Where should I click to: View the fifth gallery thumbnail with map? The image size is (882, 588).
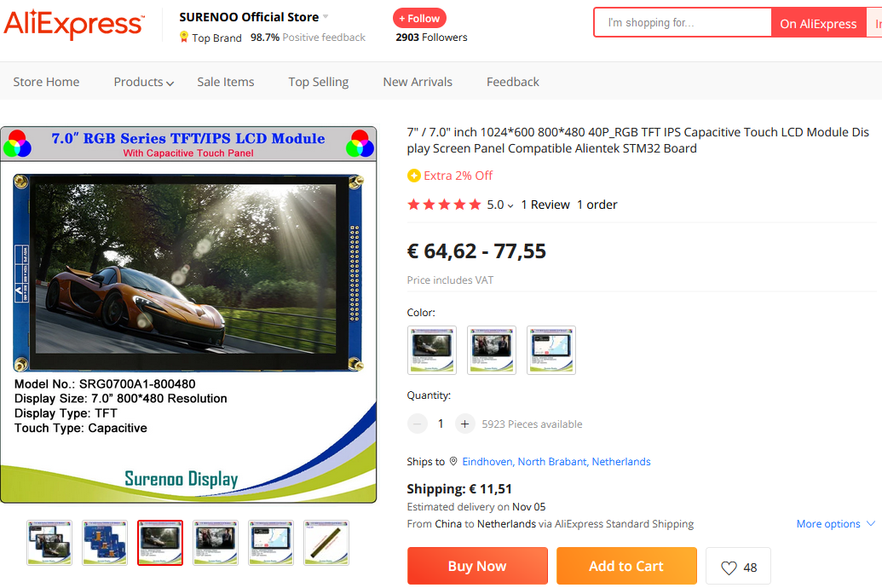pos(270,543)
